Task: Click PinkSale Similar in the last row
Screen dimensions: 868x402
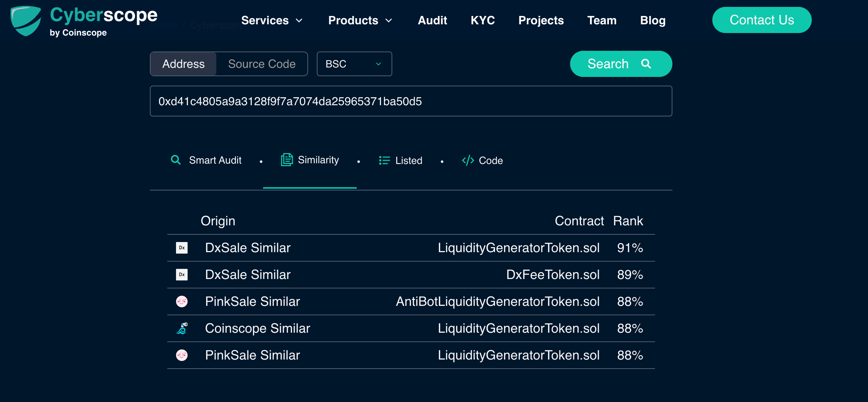Action: tap(253, 355)
